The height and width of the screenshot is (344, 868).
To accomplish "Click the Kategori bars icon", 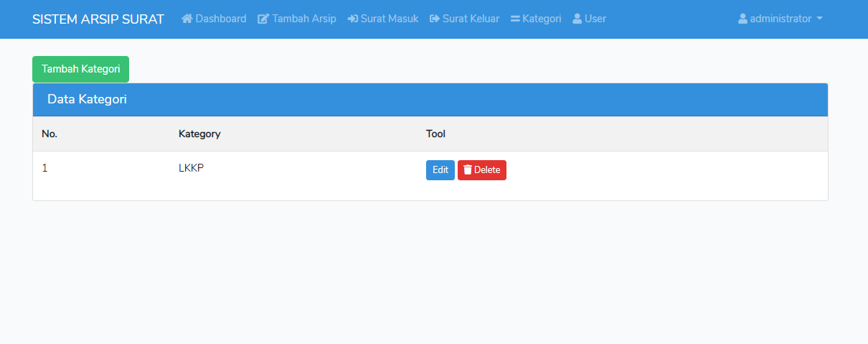I will coord(515,19).
